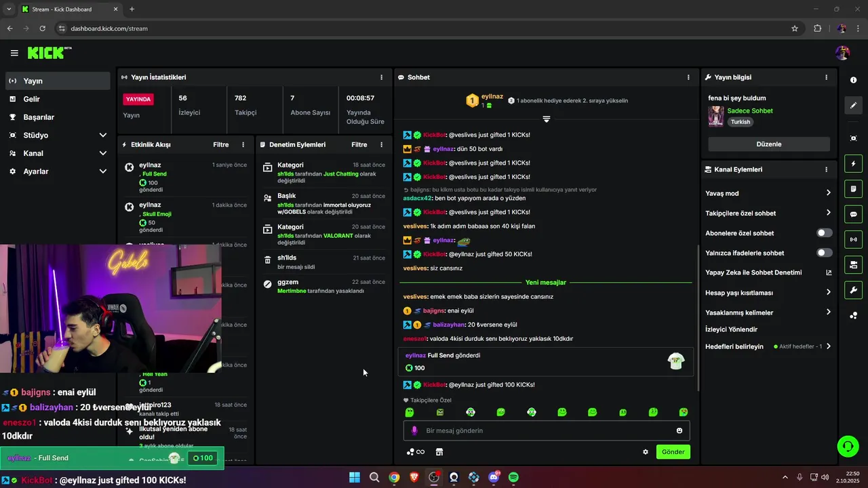
Task: Open the shop icon below message box
Action: [x=439, y=452]
